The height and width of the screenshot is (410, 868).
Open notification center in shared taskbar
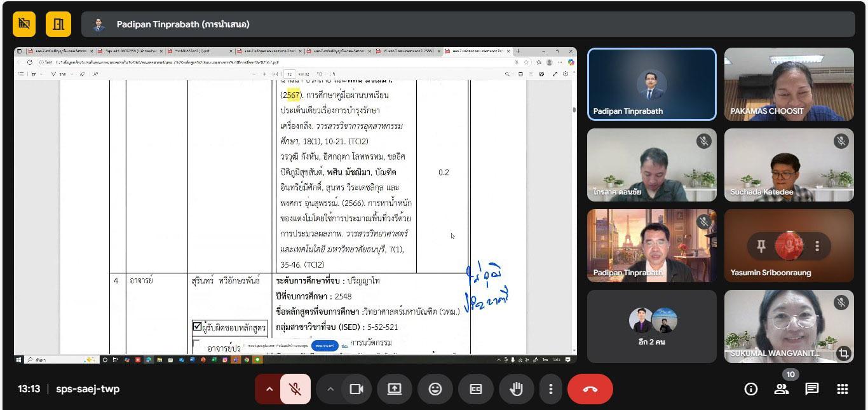tap(569, 360)
